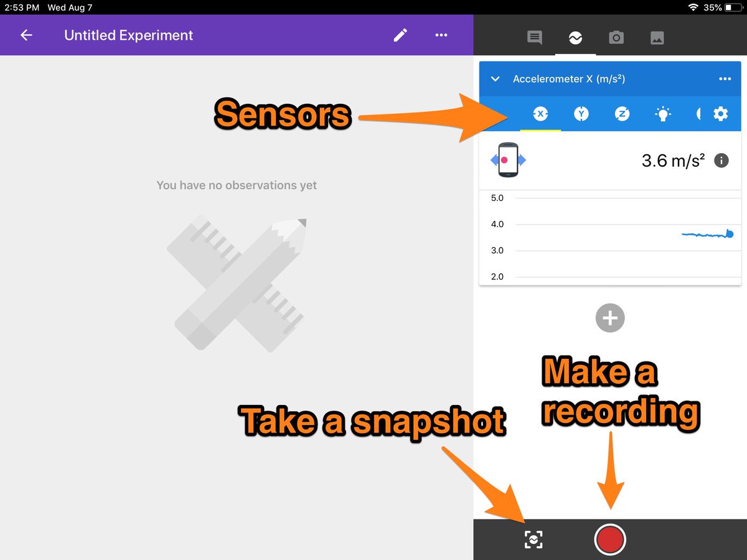Tap the phone orientation sensor illustration

pyautogui.click(x=508, y=161)
